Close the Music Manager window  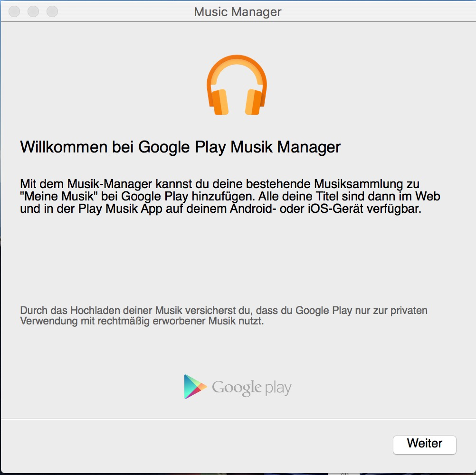[14, 11]
